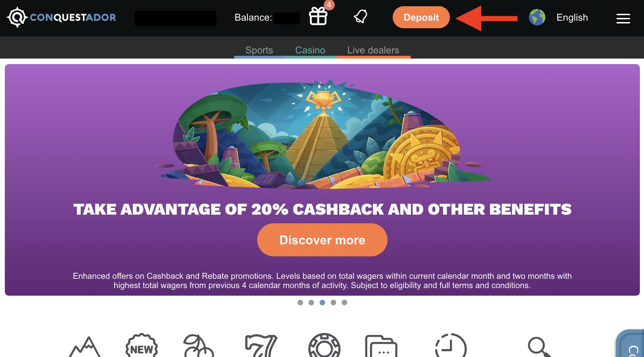The image size is (644, 357).
Task: Click the Deposit button
Action: 421,17
